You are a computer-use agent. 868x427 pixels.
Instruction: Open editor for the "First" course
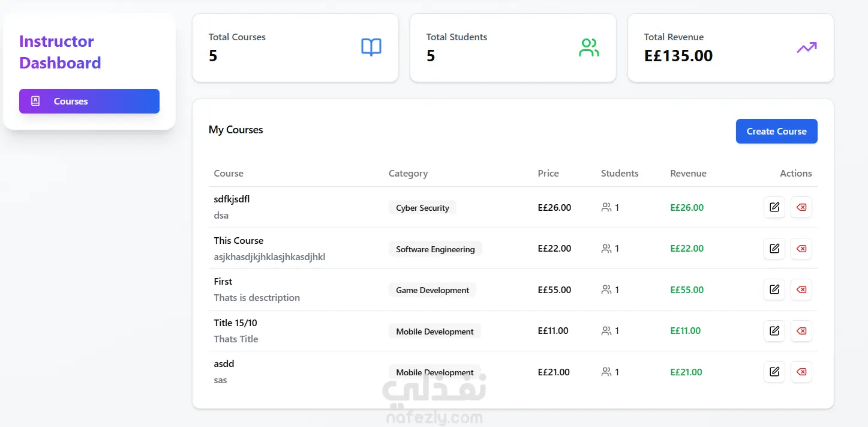point(774,289)
